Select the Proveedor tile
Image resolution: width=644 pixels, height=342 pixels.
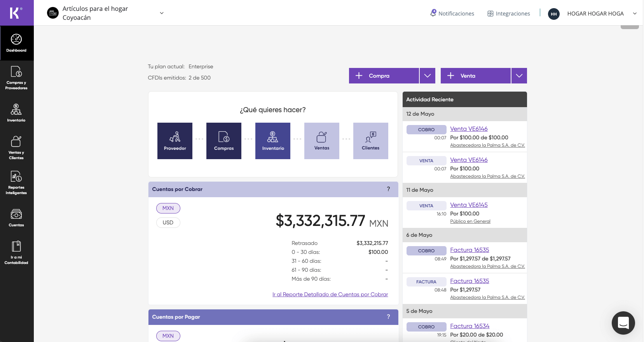pos(175,141)
